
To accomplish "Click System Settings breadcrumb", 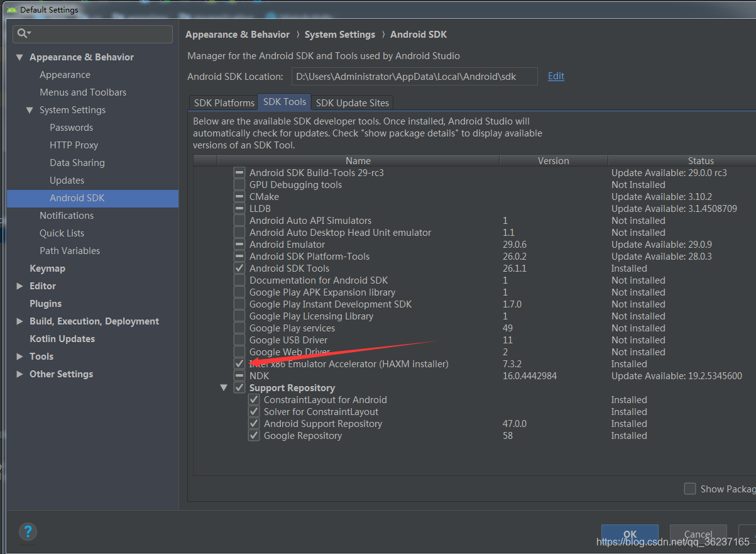I will click(340, 35).
